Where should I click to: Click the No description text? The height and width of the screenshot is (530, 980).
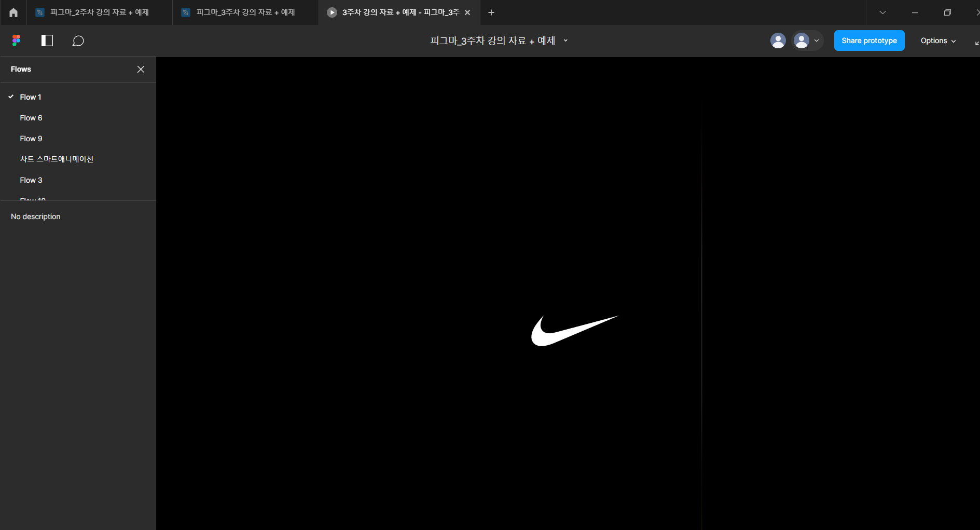point(36,216)
